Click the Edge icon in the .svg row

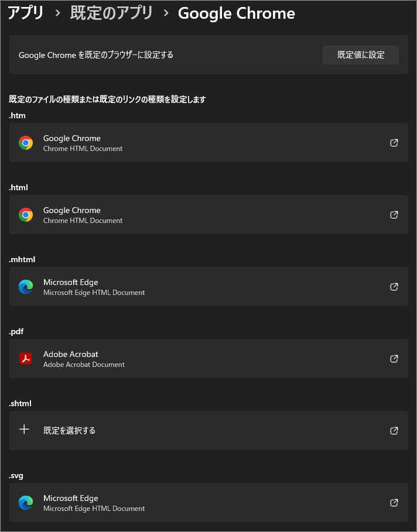click(x=26, y=503)
